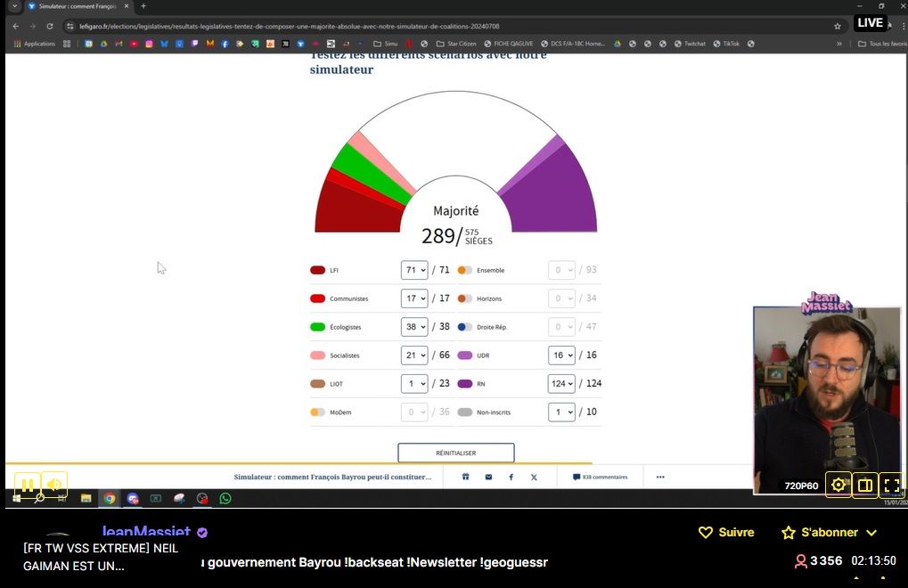
Task: Click the gift article icon
Action: pos(465,477)
